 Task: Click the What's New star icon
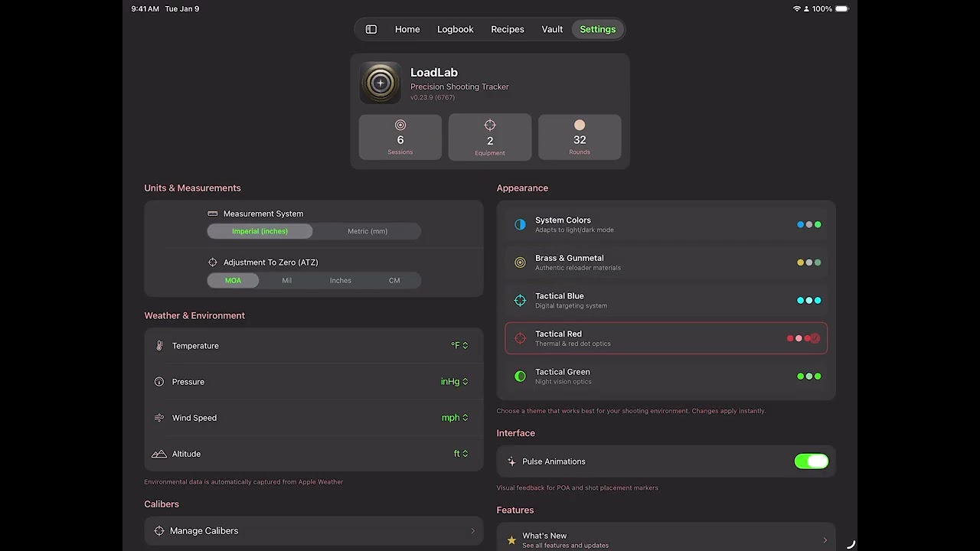(511, 540)
